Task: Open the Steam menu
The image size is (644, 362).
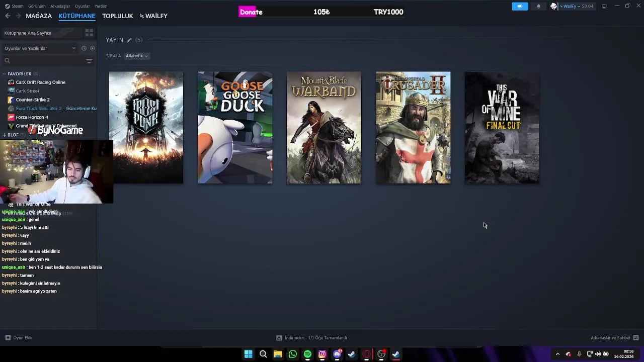Action: coord(15,6)
